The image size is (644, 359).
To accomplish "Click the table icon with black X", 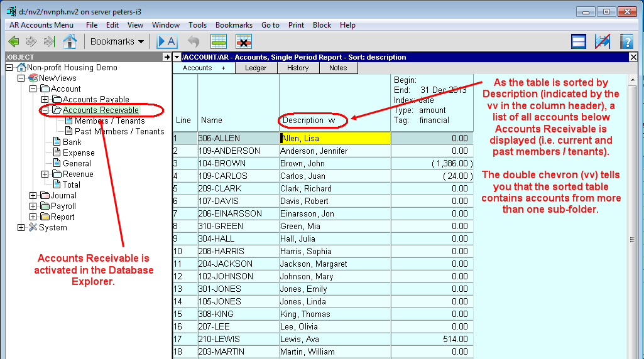I will pos(244,41).
